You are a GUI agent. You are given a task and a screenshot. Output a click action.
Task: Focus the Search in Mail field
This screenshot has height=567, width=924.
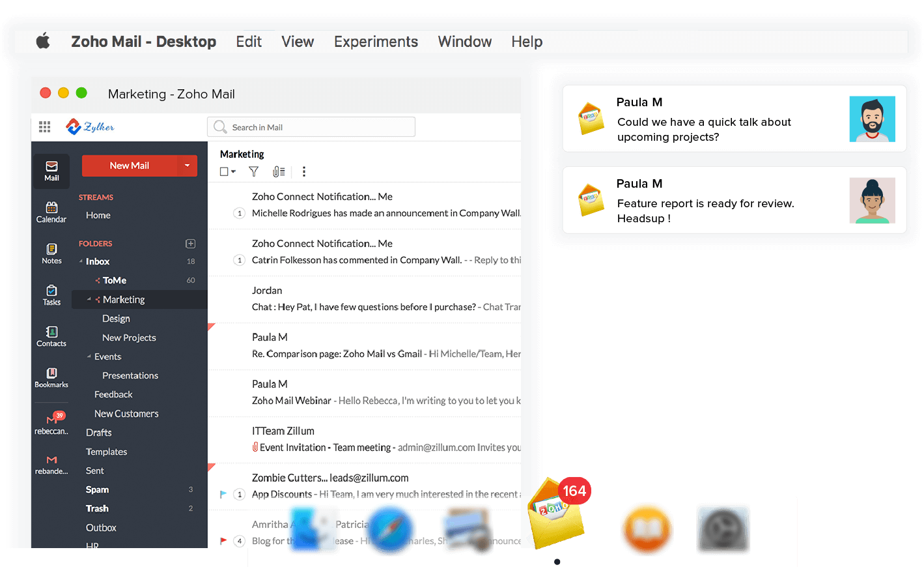coord(311,127)
